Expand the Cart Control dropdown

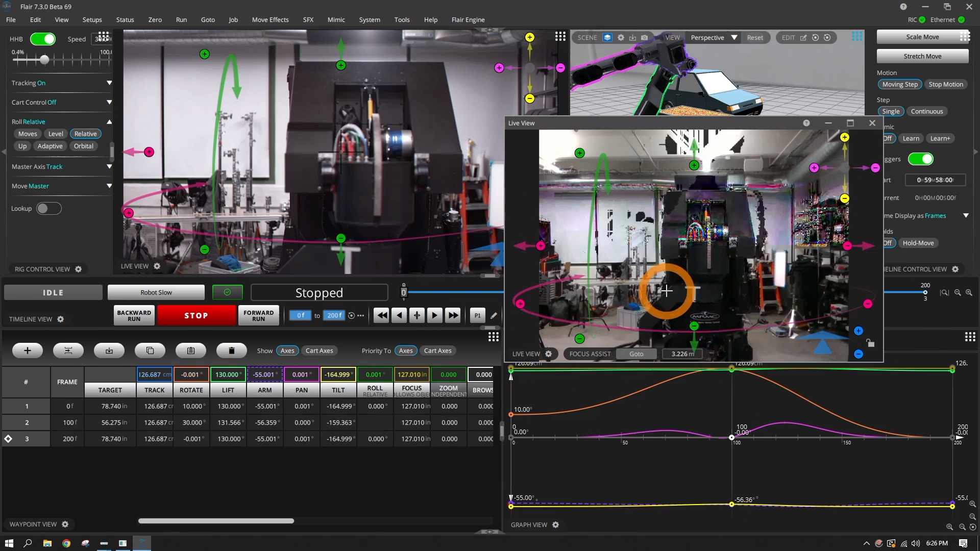(109, 102)
